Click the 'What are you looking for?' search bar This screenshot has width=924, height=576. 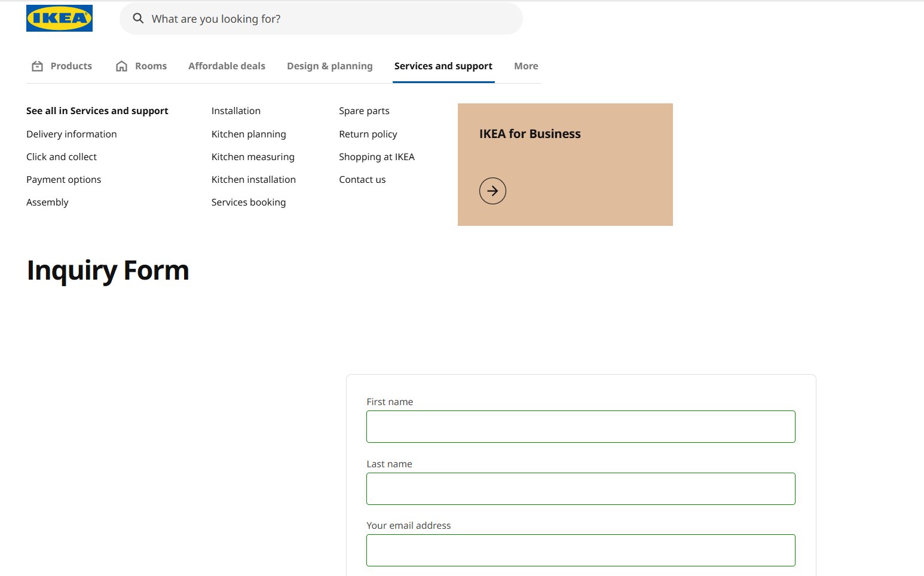pos(322,19)
